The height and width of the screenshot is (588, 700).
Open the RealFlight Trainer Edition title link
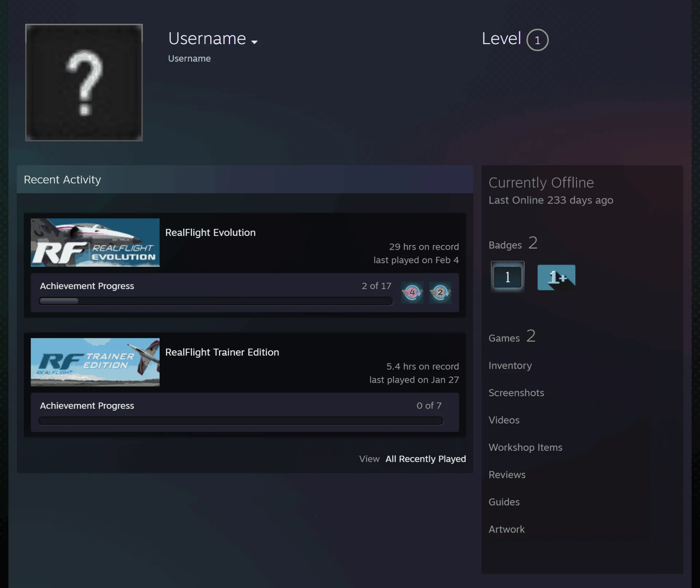[x=222, y=352]
